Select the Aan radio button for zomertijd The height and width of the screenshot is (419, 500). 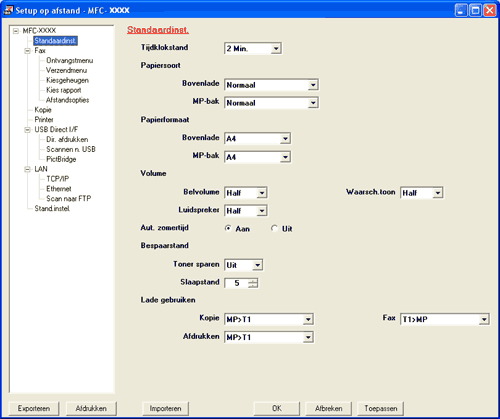(228, 228)
